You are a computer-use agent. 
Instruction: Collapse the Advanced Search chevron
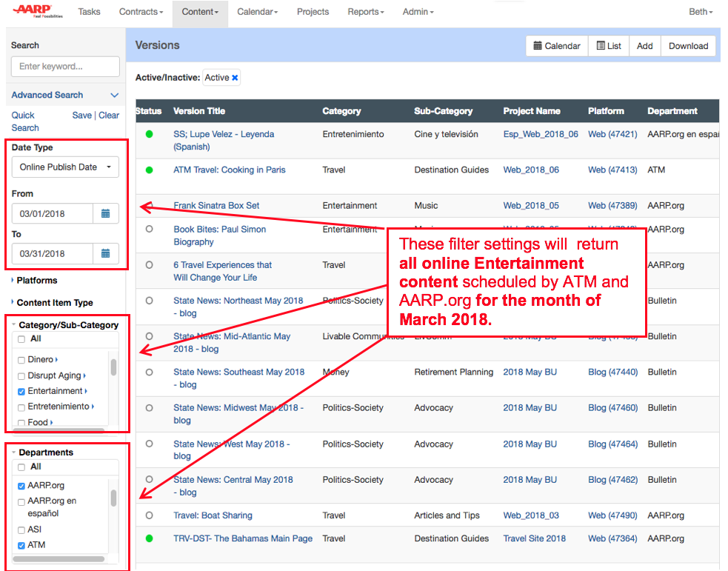click(114, 95)
